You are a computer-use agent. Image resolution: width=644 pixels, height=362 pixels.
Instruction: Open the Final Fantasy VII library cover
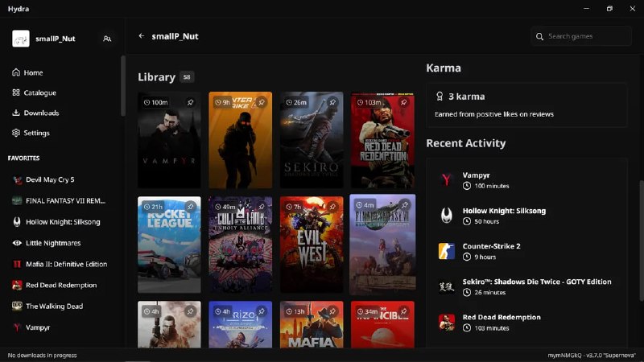pos(383,245)
